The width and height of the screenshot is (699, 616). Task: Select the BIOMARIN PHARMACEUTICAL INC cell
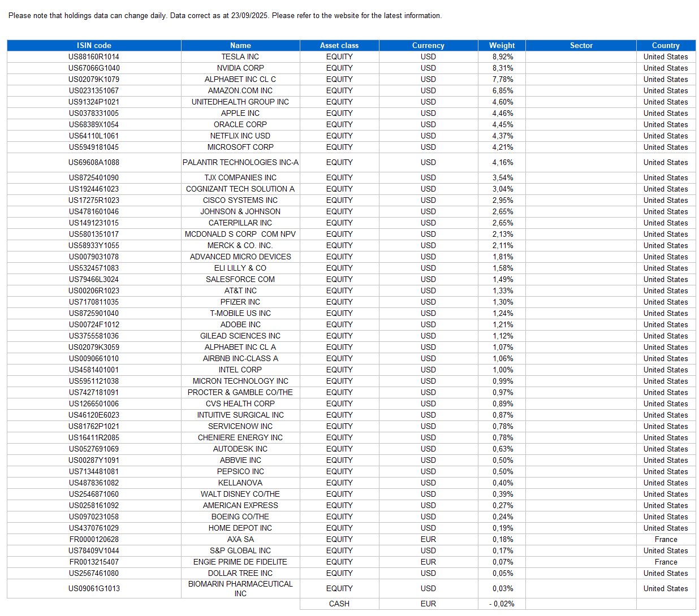[240, 588]
